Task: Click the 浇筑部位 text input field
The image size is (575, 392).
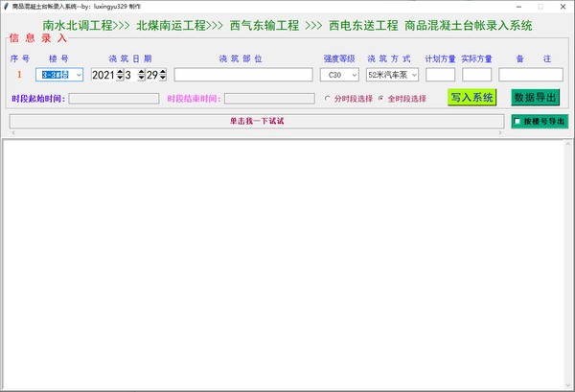Action: 243,75
